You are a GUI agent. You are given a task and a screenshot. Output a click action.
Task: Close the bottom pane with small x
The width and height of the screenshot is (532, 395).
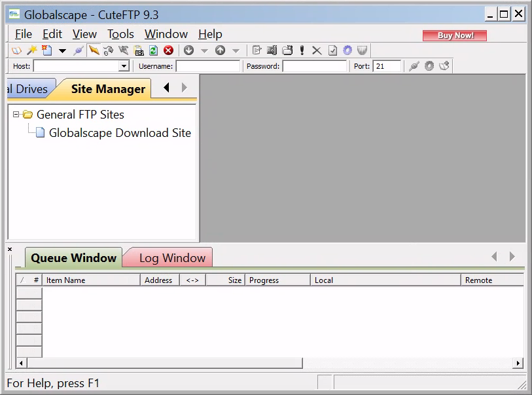(10, 250)
